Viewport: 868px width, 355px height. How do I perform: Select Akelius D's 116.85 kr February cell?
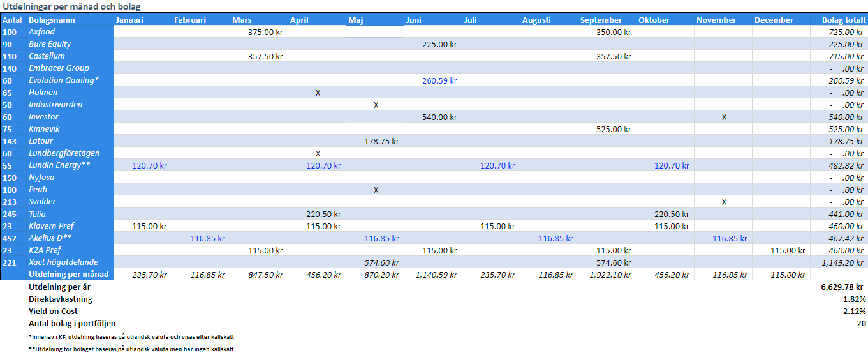(x=201, y=238)
